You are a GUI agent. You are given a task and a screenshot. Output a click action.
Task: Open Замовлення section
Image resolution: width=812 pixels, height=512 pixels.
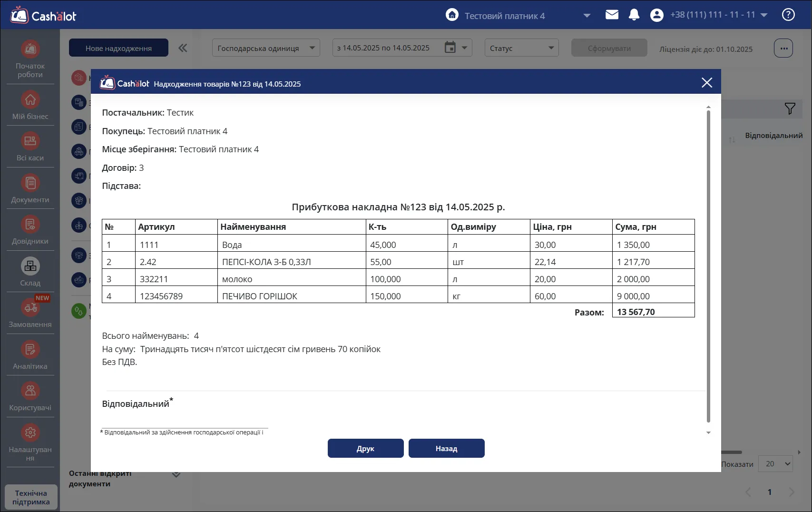click(x=30, y=314)
